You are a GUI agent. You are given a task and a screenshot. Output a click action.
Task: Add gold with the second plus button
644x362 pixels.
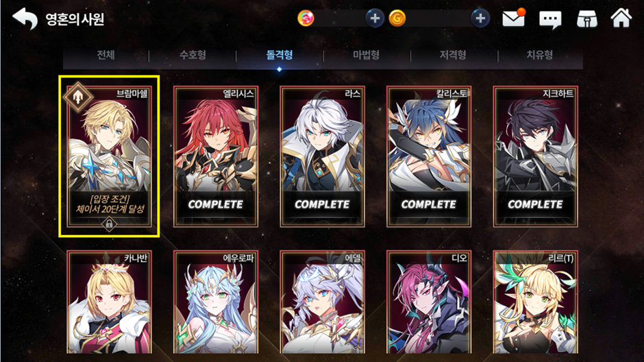point(480,18)
